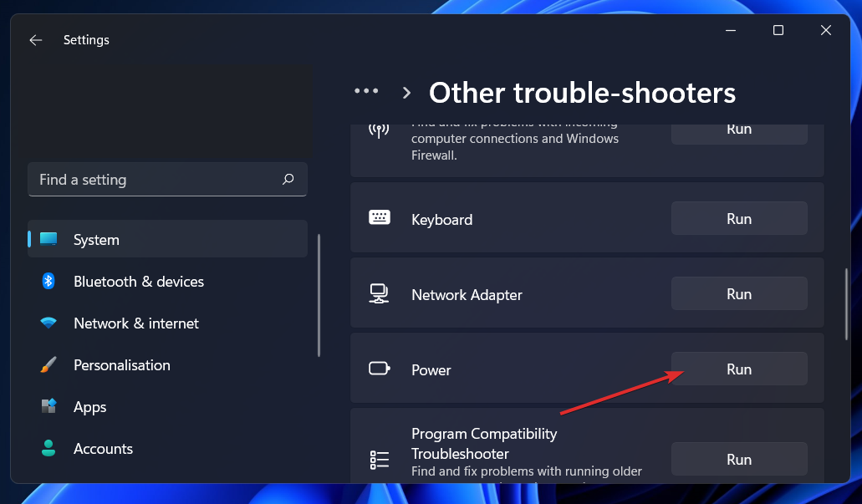Open Personalisation category
This screenshot has height=504, width=862.
(x=168, y=364)
